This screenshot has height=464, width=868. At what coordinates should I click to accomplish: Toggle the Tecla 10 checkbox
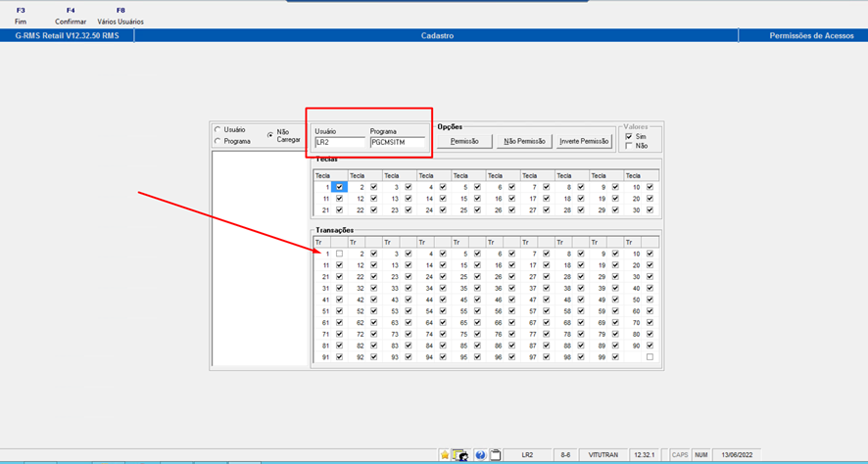[x=650, y=187]
